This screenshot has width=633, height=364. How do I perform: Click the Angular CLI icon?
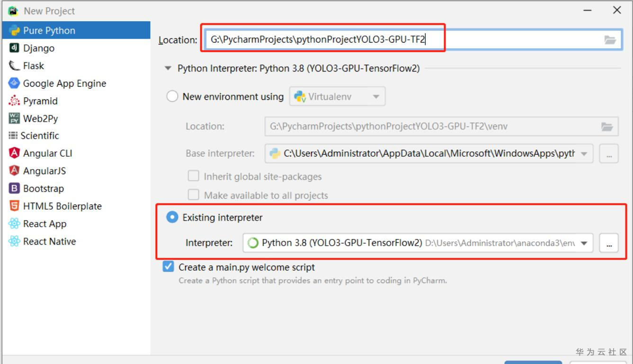click(x=14, y=153)
